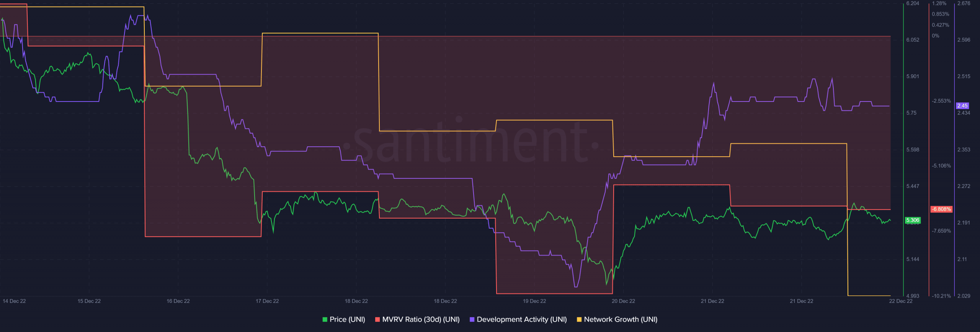Click the 0.853% MVRV axis value
This screenshot has width=980, height=332.
tap(941, 14)
